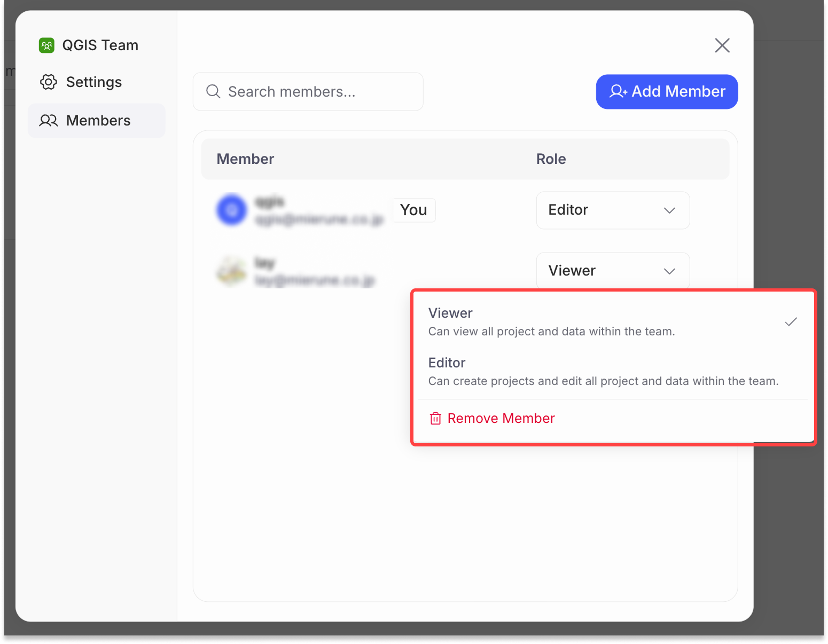Click the You badge beside first member
This screenshot has width=828, height=644.
(413, 210)
